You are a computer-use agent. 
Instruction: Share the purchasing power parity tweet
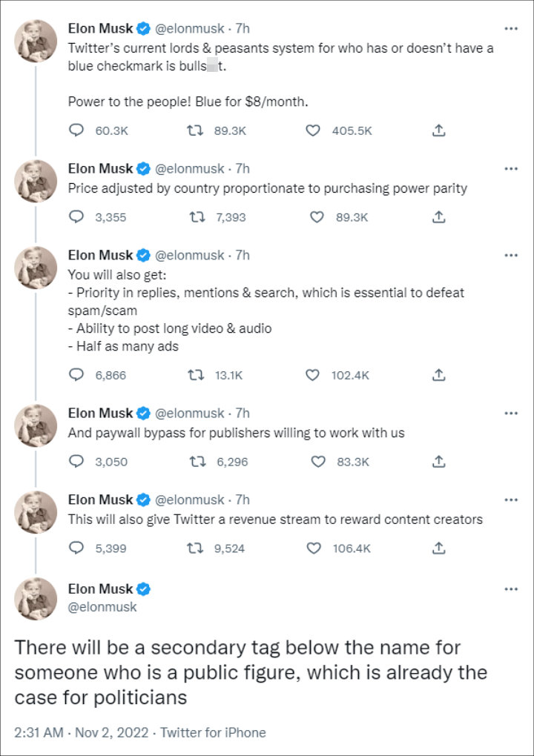(x=438, y=217)
